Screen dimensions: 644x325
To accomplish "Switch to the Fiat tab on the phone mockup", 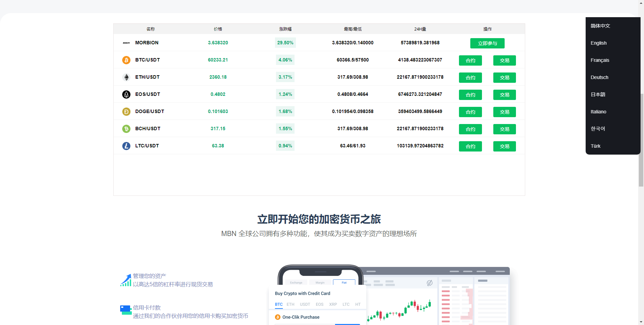I will tap(344, 282).
